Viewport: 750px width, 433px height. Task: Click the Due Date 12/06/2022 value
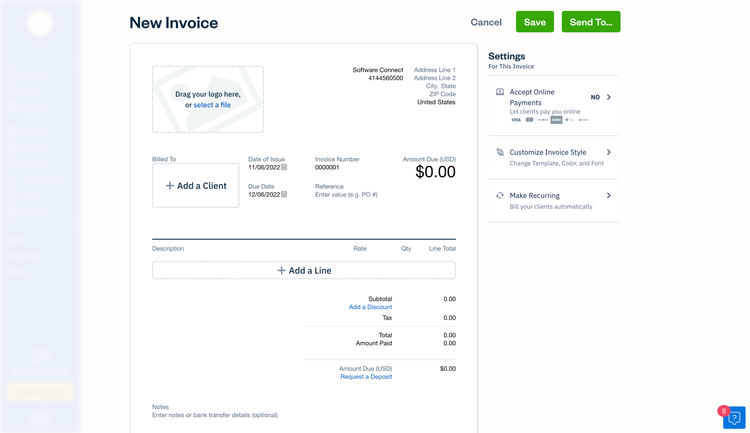(x=264, y=195)
